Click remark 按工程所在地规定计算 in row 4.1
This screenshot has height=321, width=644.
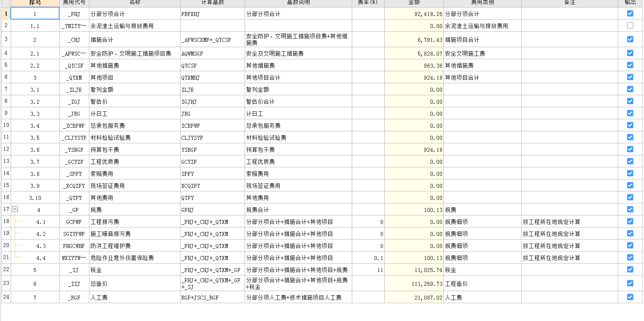click(570, 222)
